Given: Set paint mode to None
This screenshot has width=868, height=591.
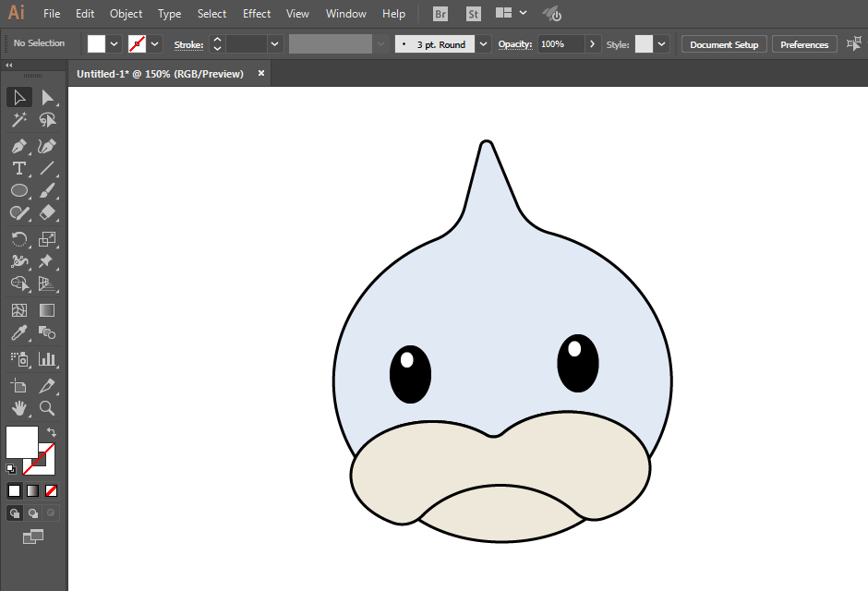Looking at the screenshot, I should tap(52, 490).
